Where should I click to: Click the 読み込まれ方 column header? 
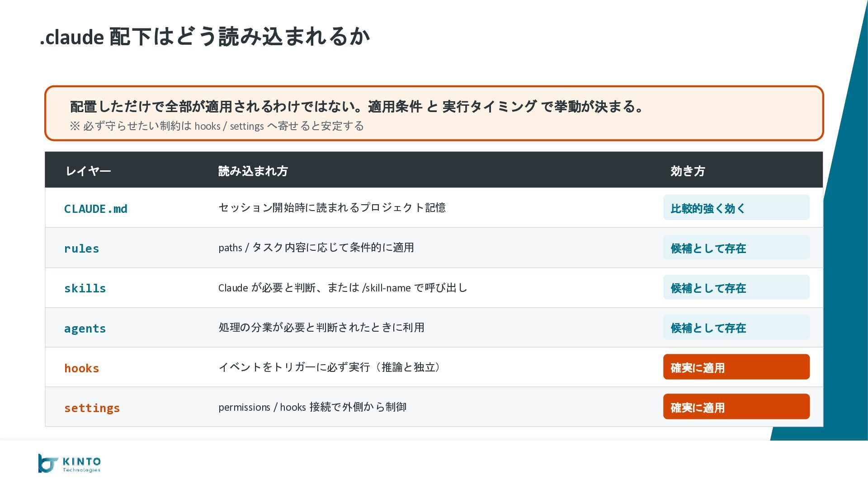[253, 171]
